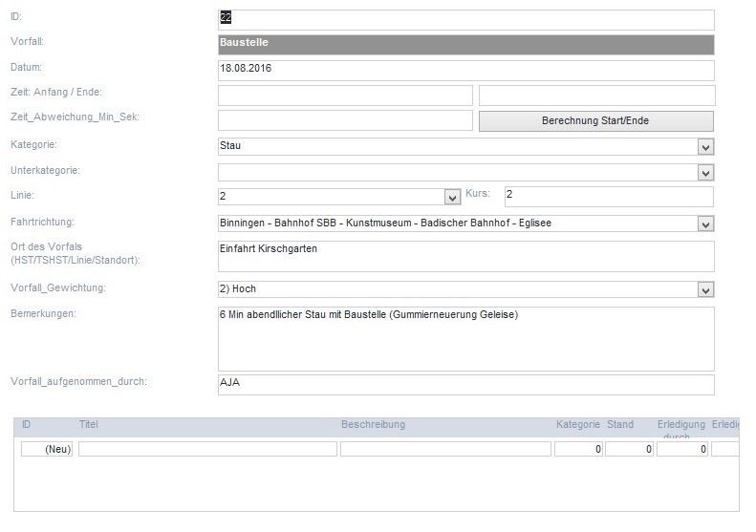This screenshot has width=756, height=532.
Task: Click the Titel cell in the new row
Action: (207, 449)
